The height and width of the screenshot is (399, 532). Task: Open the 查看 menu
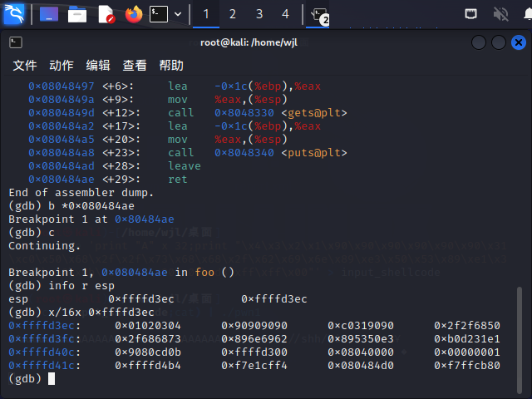135,65
